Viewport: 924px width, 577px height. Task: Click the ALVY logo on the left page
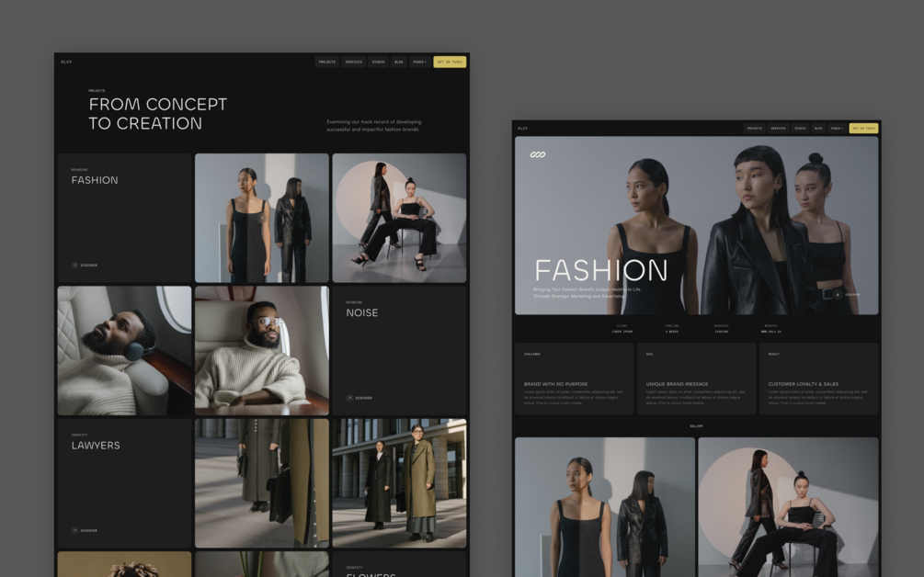[x=66, y=62]
